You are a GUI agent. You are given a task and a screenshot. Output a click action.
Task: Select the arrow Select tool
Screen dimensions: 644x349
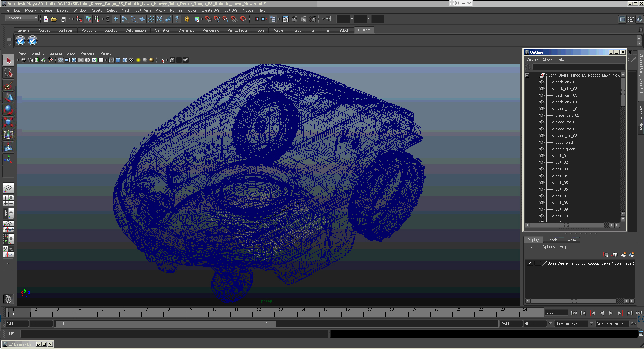[8, 61]
